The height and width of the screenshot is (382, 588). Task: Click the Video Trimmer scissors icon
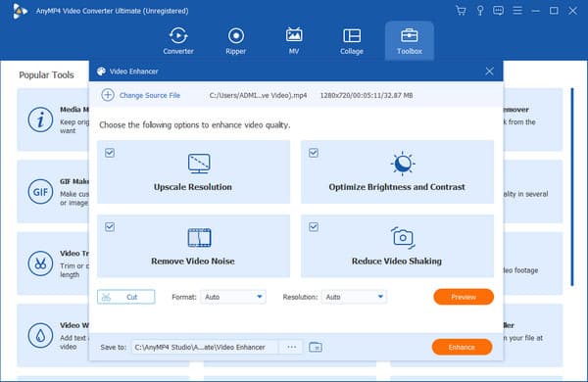pos(40,263)
